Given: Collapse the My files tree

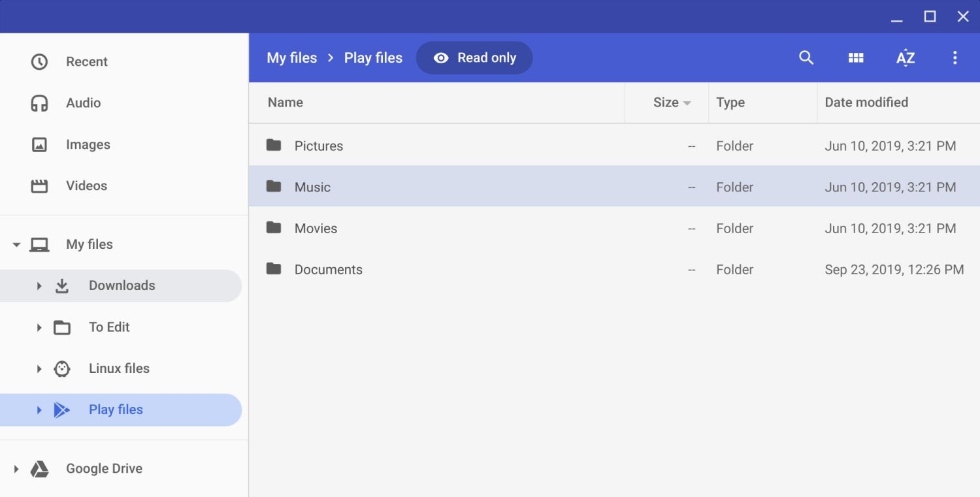Looking at the screenshot, I should [x=16, y=245].
